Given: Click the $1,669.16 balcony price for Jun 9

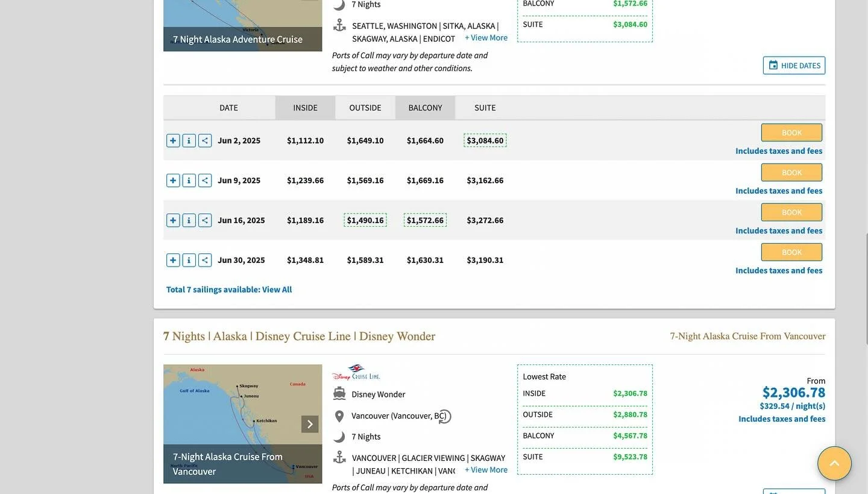Looking at the screenshot, I should (x=425, y=180).
